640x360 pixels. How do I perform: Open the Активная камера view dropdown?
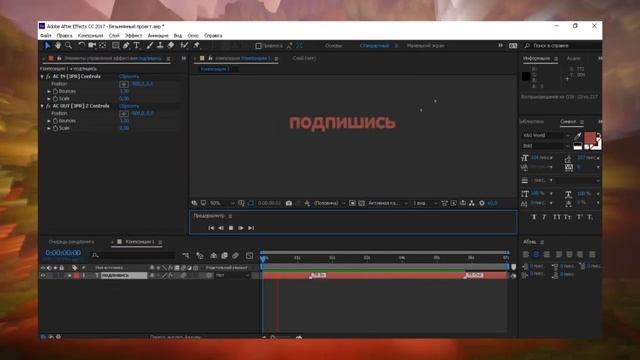[388, 203]
